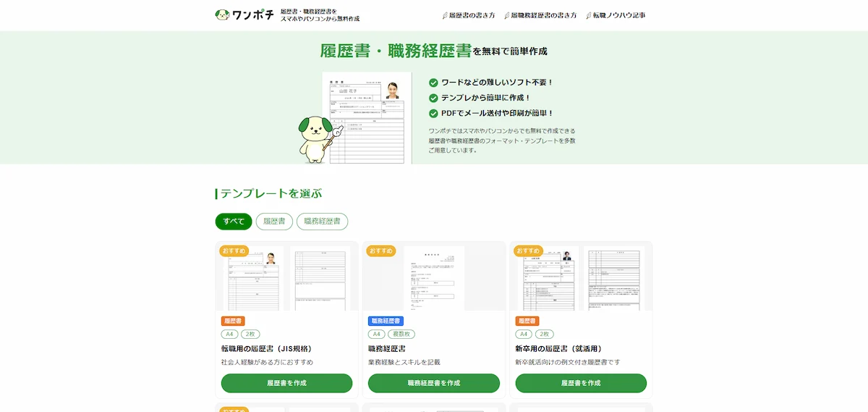Click the 履歴書・職務経歴書 banner headline
Image resolution: width=868 pixels, height=412 pixels.
click(396, 51)
